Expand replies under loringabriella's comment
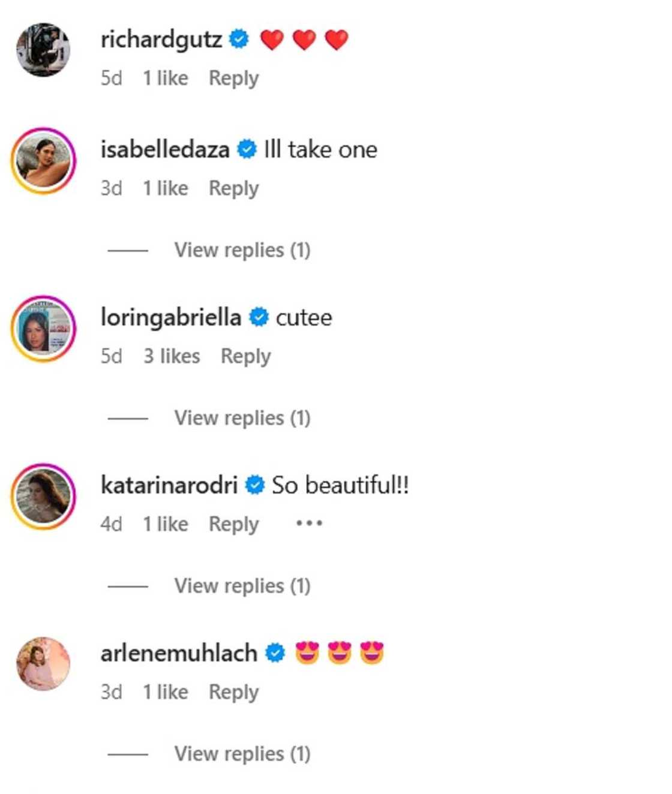The image size is (672, 794). pyautogui.click(x=242, y=418)
